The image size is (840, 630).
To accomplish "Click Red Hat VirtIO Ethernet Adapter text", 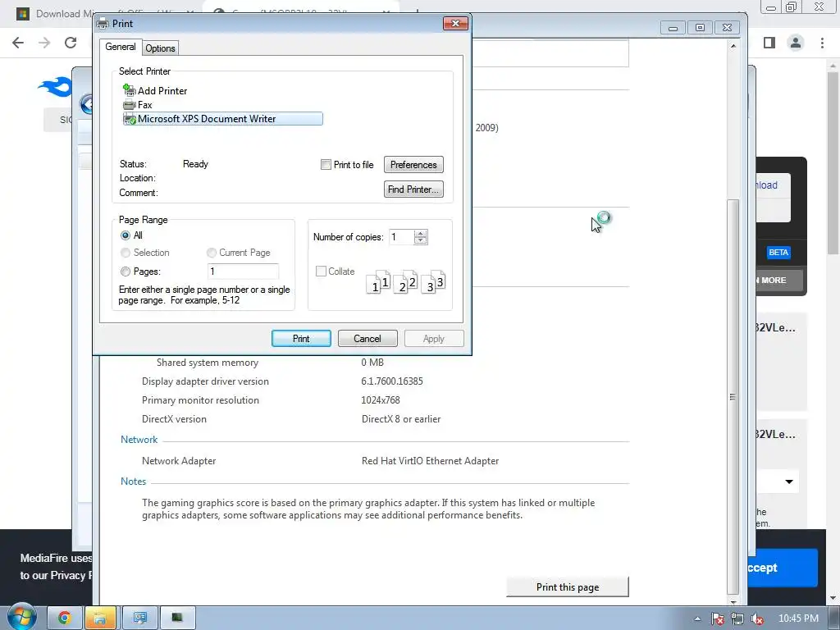I will [430, 461].
